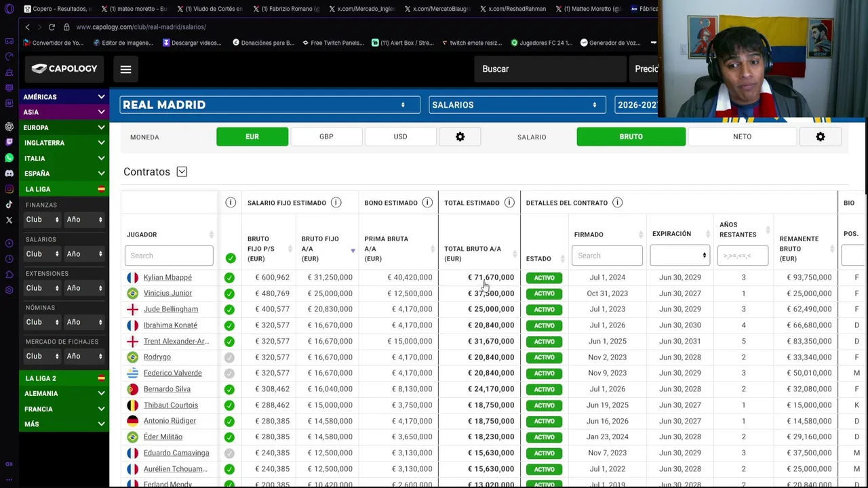Image resolution: width=868 pixels, height=488 pixels.
Task: Click the Jugador search filter box
Action: (169, 256)
